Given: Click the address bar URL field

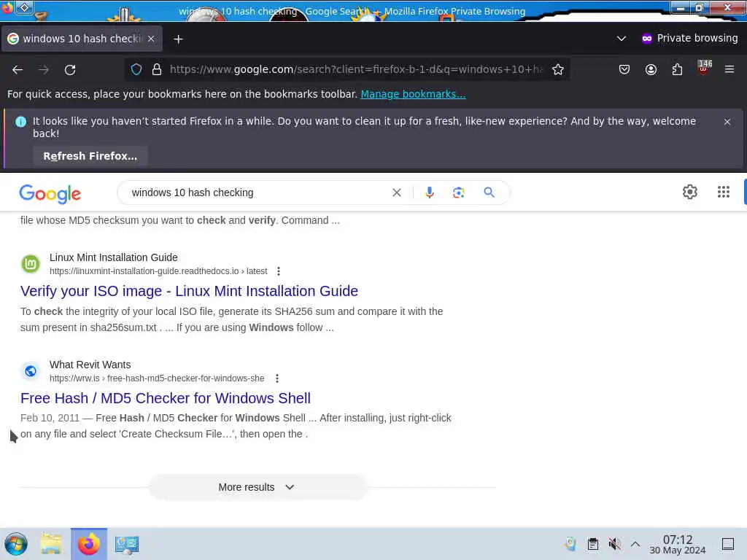Looking at the screenshot, I should pyautogui.click(x=356, y=69).
